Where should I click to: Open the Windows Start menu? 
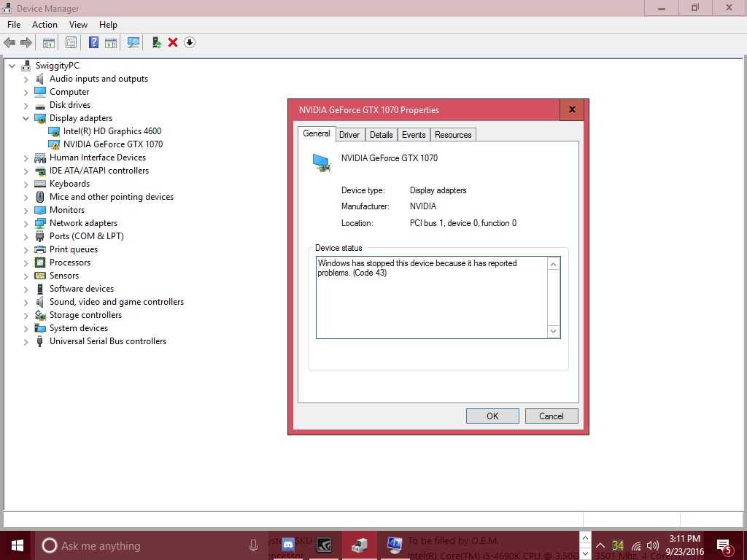pos(18,545)
